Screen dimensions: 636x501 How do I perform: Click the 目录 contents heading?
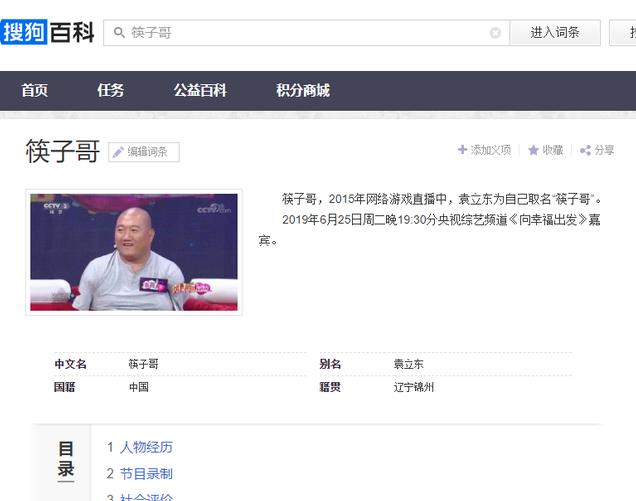(66, 459)
